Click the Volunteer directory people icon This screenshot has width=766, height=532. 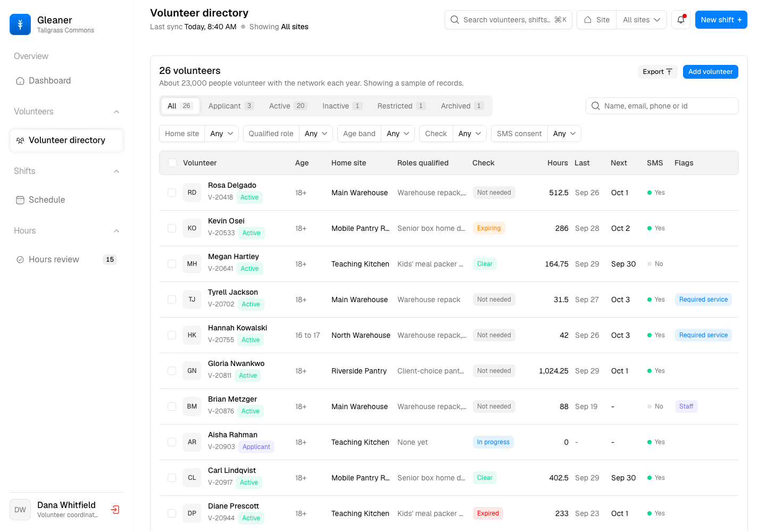tap(20, 140)
